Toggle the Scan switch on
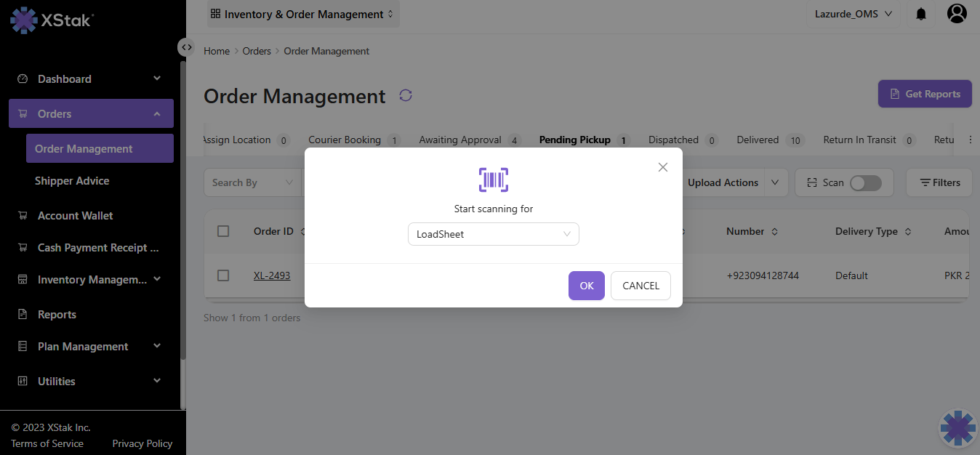The width and height of the screenshot is (980, 455). 865,182
